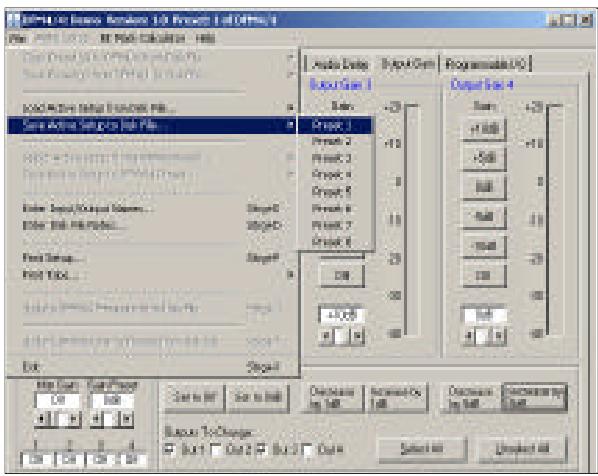Toggle the Out 4 checkbox
This screenshot has height=476, width=598.
click(308, 450)
